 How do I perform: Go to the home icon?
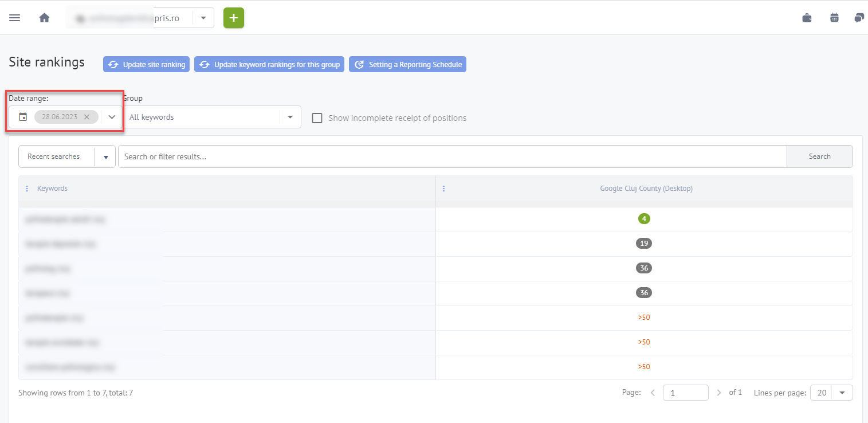pyautogui.click(x=44, y=18)
